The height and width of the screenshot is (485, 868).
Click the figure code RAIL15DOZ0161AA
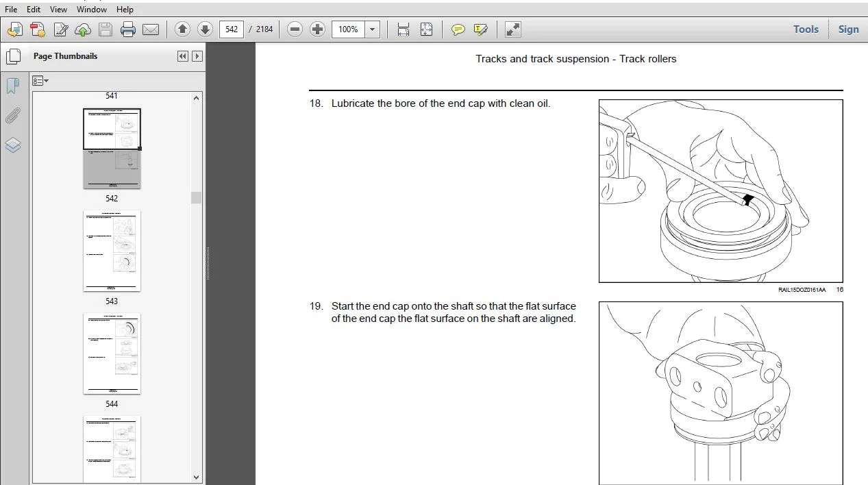point(802,290)
